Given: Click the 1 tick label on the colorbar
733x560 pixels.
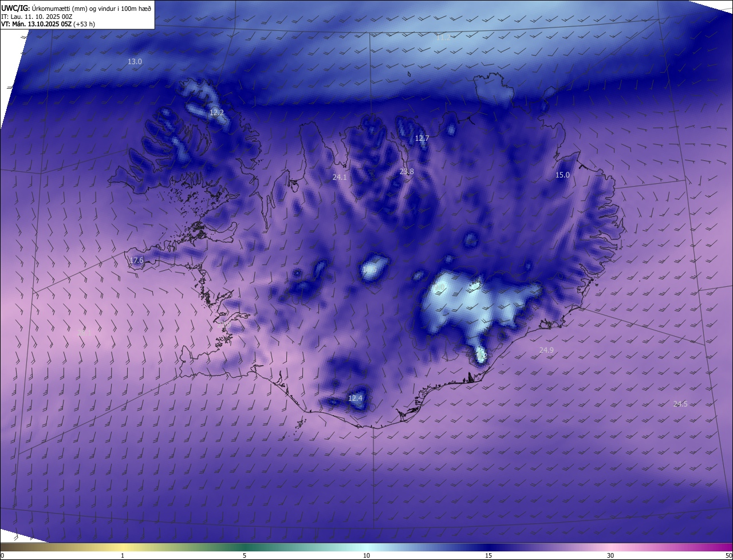Looking at the screenshot, I should pos(123,555).
